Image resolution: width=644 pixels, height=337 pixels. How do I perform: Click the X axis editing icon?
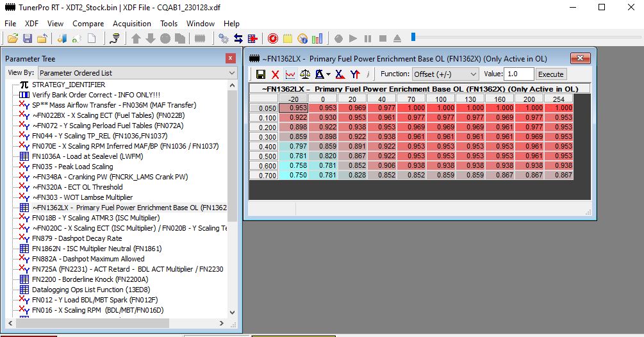point(340,74)
